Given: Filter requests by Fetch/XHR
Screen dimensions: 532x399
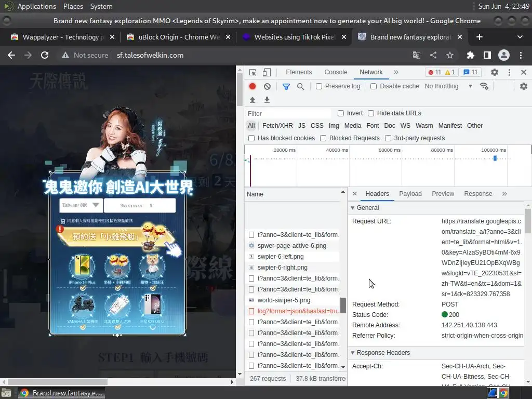Looking at the screenshot, I should [277, 126].
